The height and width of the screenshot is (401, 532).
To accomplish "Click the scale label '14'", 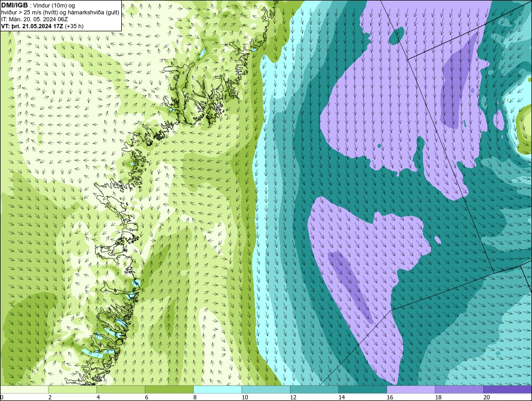I will click(342, 397).
